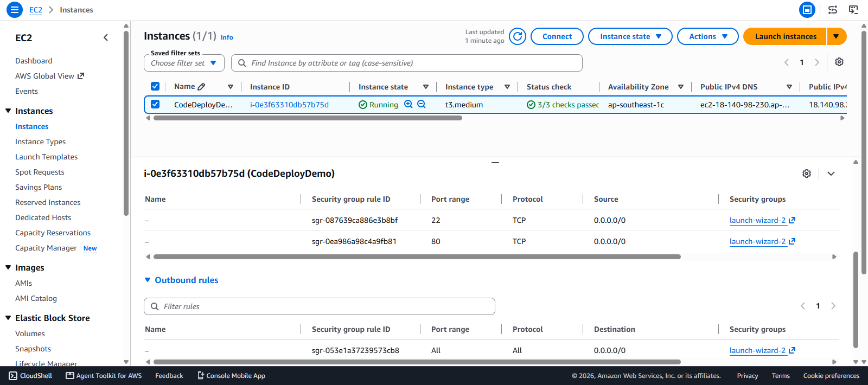The image size is (868, 385).
Task: Open instances table preferences gear
Action: click(839, 62)
